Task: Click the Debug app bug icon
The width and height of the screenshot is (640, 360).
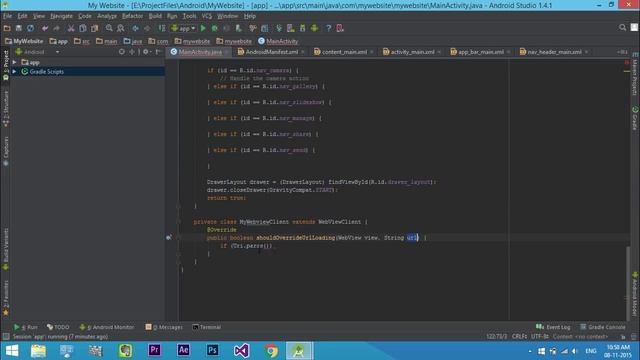Action: click(x=215, y=28)
